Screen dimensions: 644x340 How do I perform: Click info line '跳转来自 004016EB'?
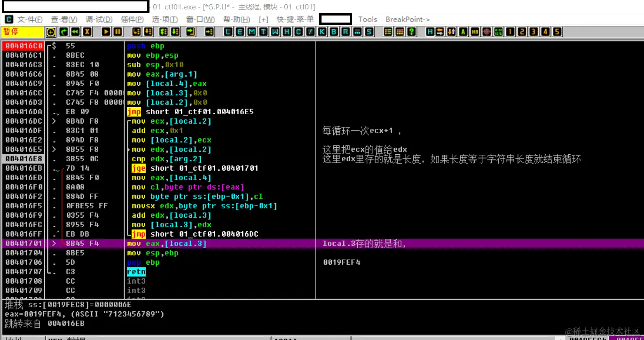[x=45, y=324]
